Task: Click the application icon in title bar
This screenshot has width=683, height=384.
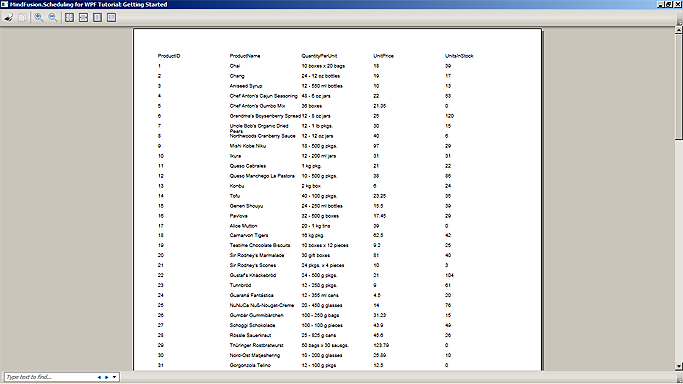Action: click(x=4, y=4)
